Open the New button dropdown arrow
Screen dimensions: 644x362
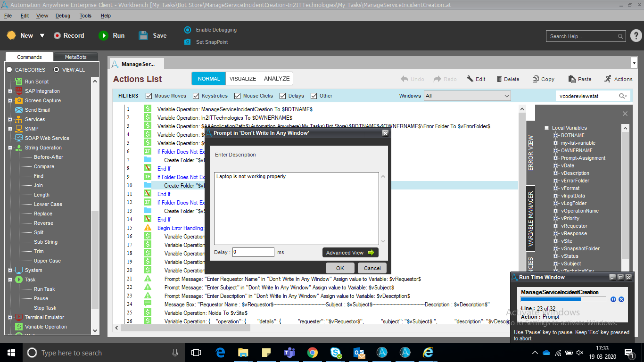pyautogui.click(x=42, y=36)
